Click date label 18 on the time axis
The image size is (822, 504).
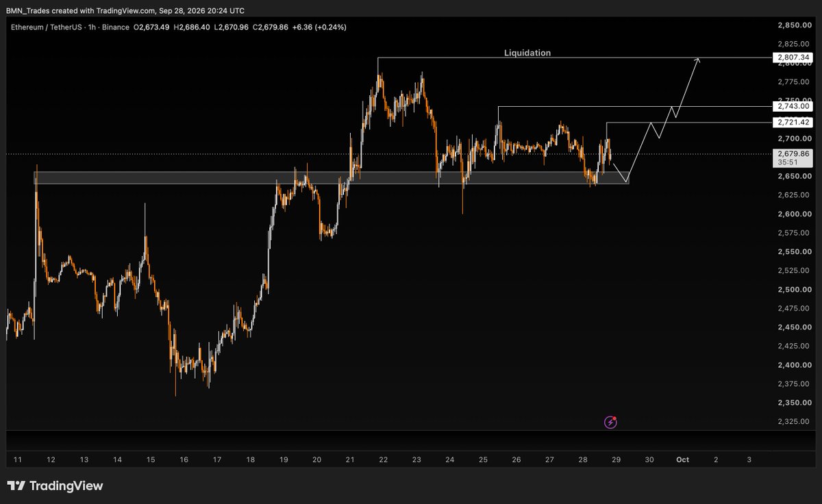(251, 459)
